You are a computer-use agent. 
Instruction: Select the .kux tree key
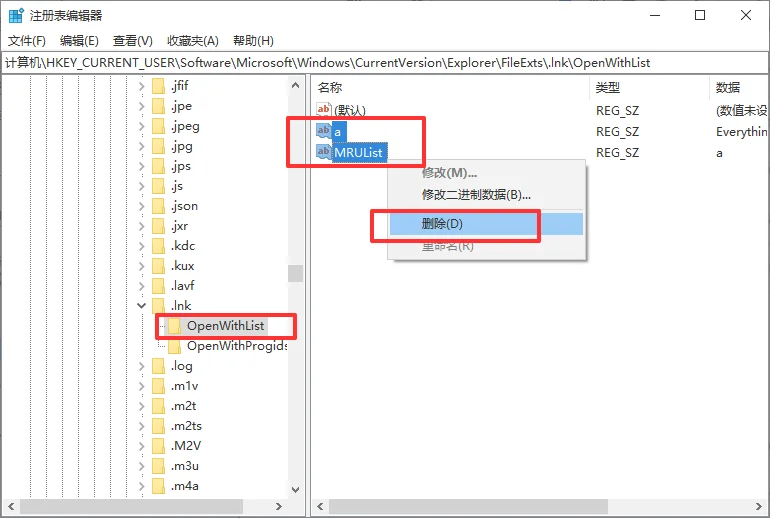point(183,266)
